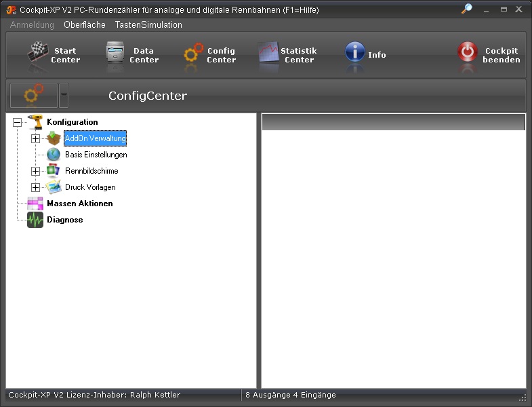The image size is (532, 407).
Task: Click the green waveform Diagnose icon
Action: [x=35, y=220]
